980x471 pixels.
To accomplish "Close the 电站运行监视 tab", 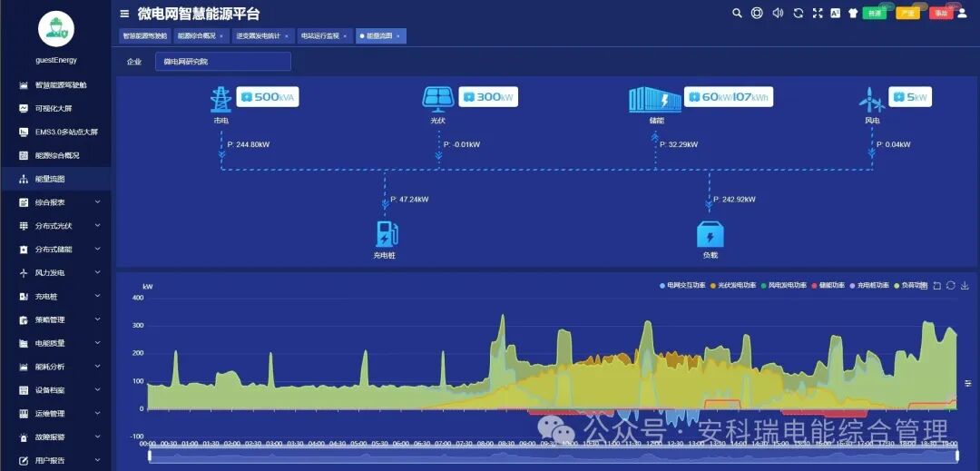I will (x=345, y=36).
